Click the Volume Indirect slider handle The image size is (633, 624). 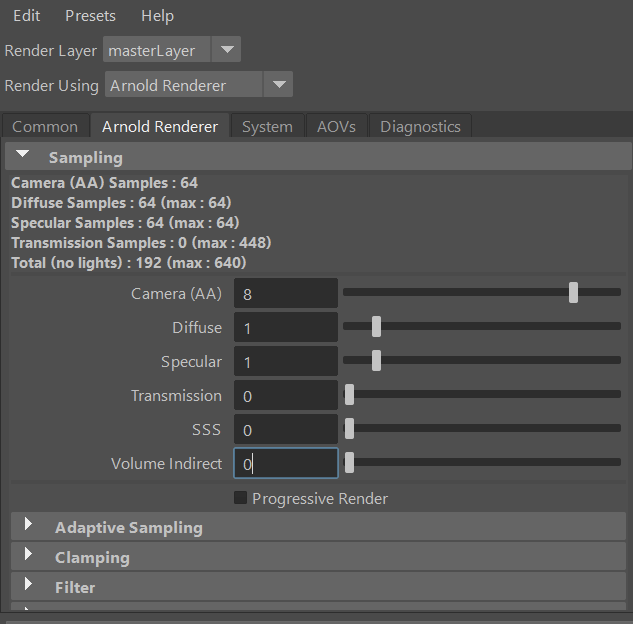tap(349, 463)
